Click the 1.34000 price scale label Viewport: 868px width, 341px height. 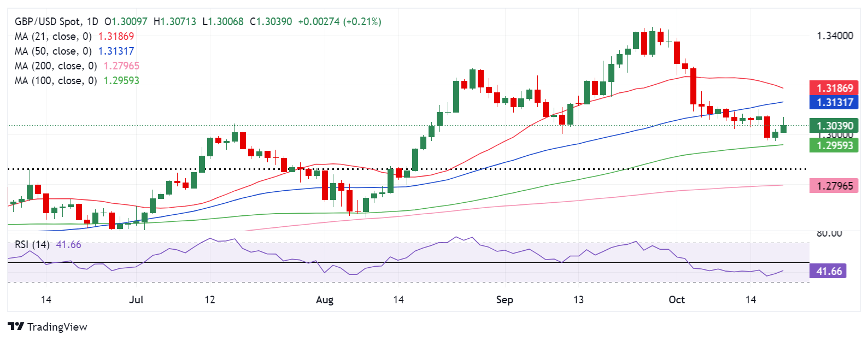click(835, 36)
